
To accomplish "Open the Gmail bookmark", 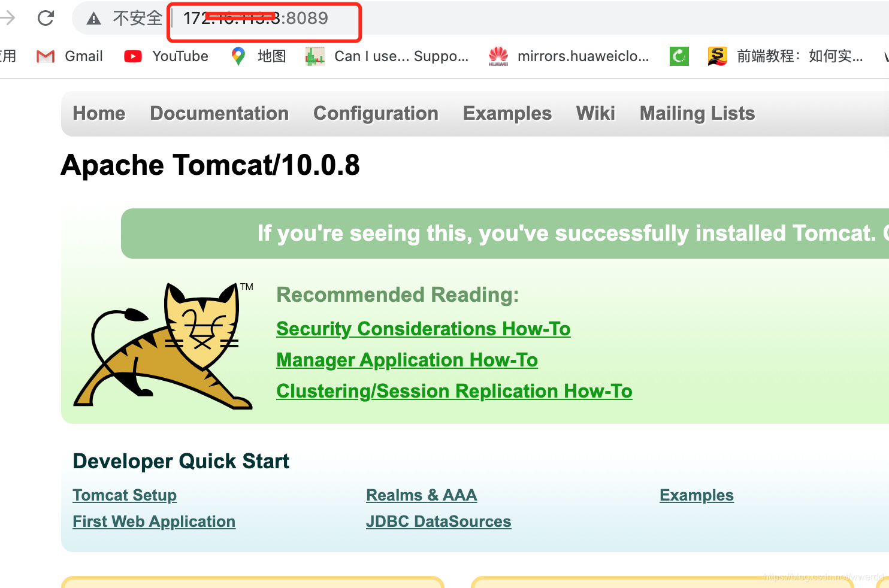I will (69, 56).
